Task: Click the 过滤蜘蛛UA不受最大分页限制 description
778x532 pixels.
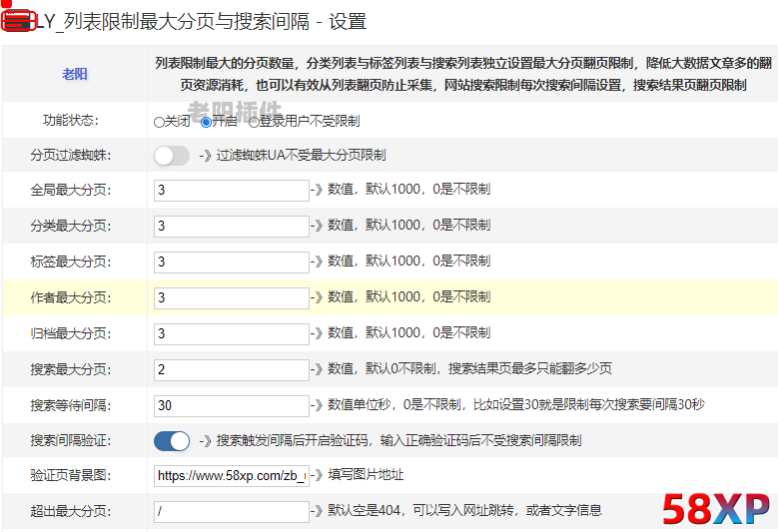Action: point(302,155)
